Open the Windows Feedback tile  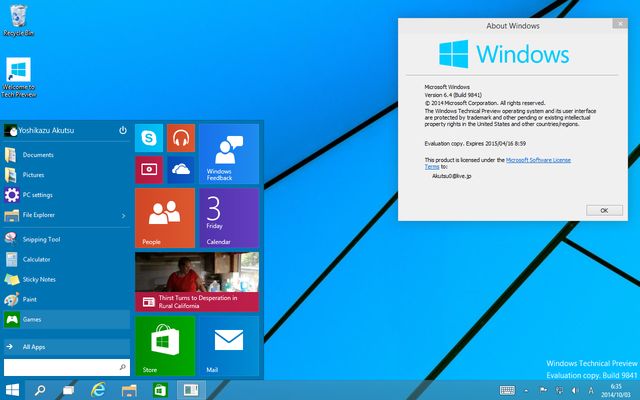229,154
